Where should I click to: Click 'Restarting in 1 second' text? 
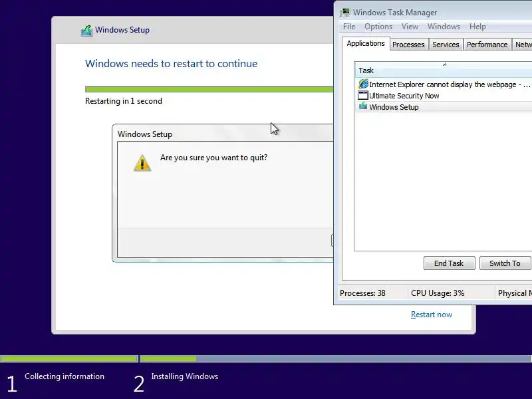click(x=124, y=101)
